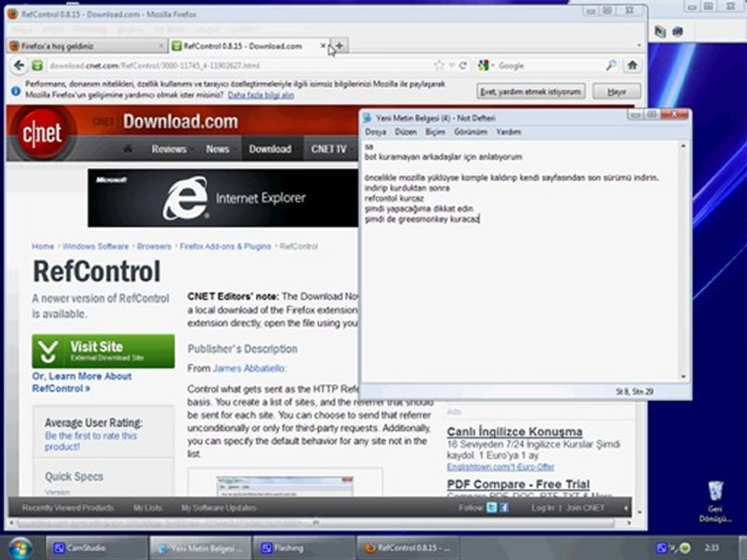Open CNET TV nav item

(x=328, y=149)
